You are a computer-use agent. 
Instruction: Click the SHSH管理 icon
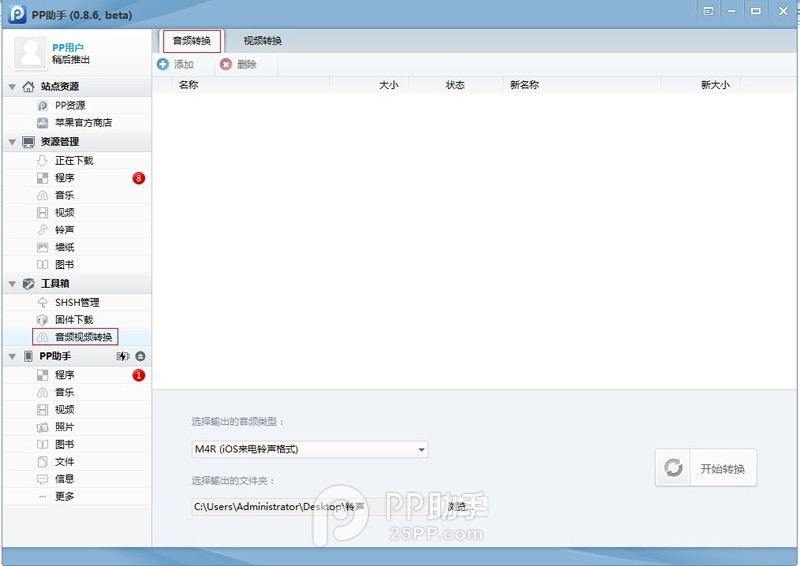click(43, 303)
